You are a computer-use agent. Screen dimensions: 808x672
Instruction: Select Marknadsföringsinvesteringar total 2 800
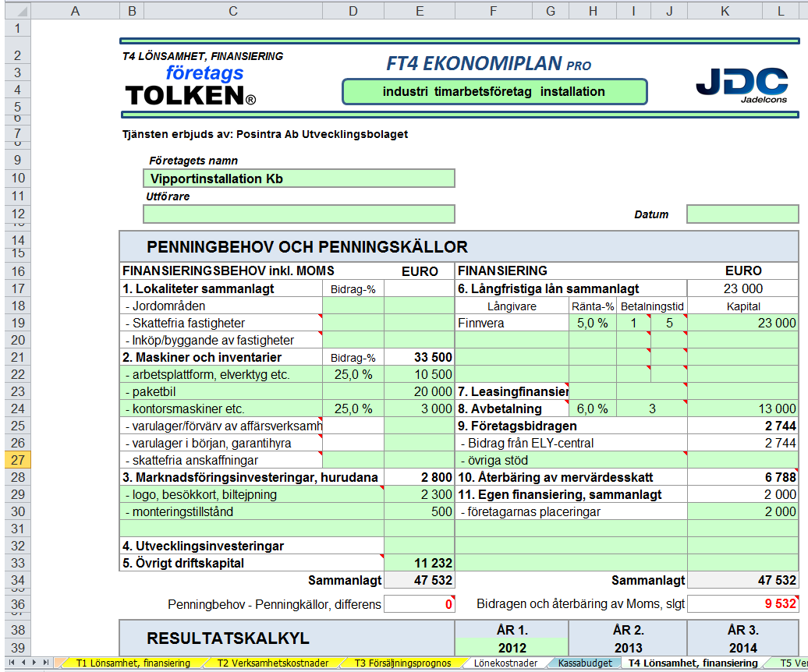click(420, 477)
